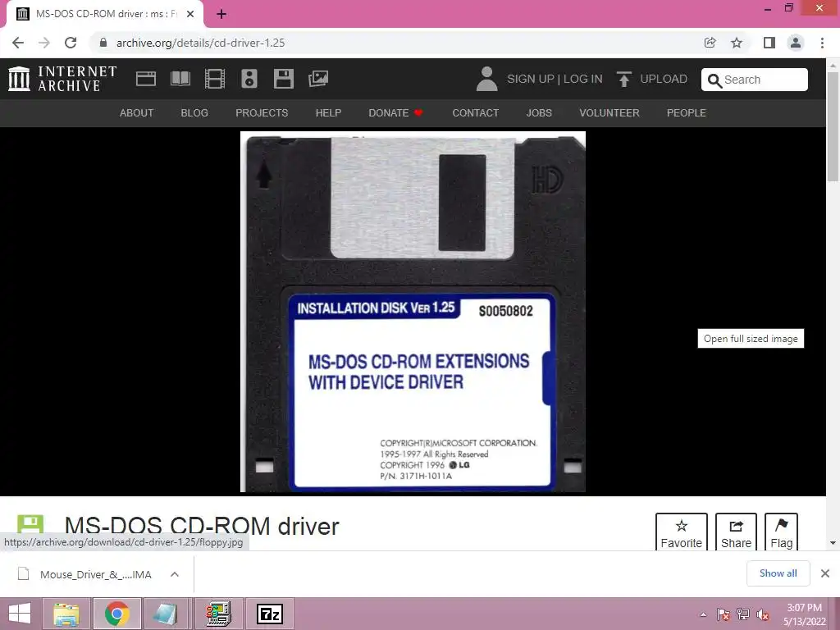Open Chrome three-dot menu
Viewport: 840px width, 630px height.
(822, 43)
